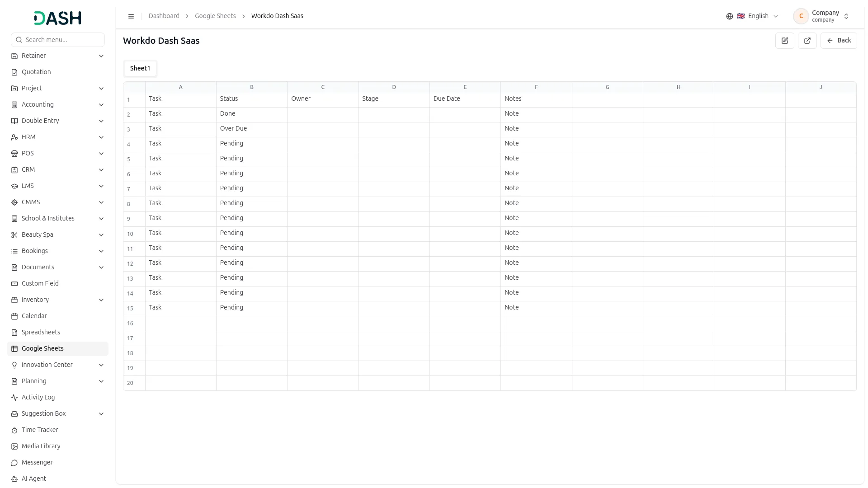The height and width of the screenshot is (488, 868).
Task: Click the Accounting icon in sidebar
Action: click(x=14, y=105)
